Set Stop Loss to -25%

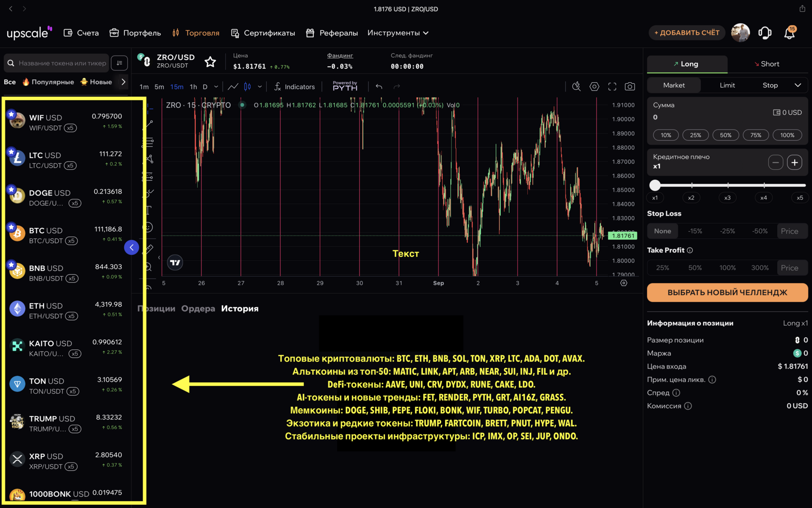click(727, 231)
